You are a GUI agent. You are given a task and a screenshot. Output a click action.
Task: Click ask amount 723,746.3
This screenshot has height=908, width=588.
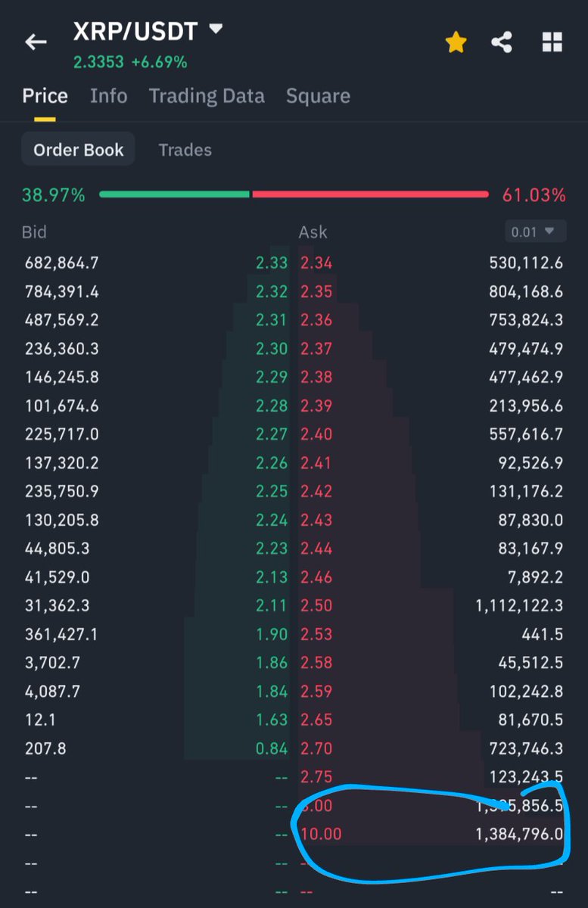(x=527, y=748)
